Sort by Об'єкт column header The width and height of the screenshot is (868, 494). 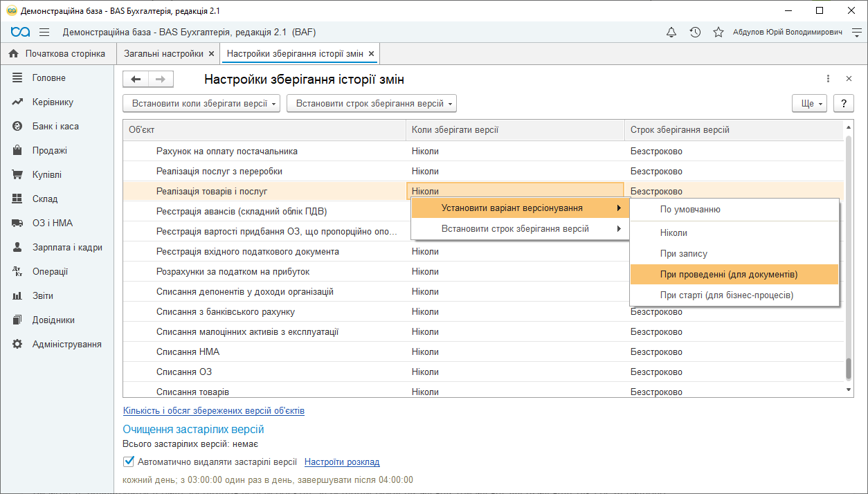coord(264,130)
